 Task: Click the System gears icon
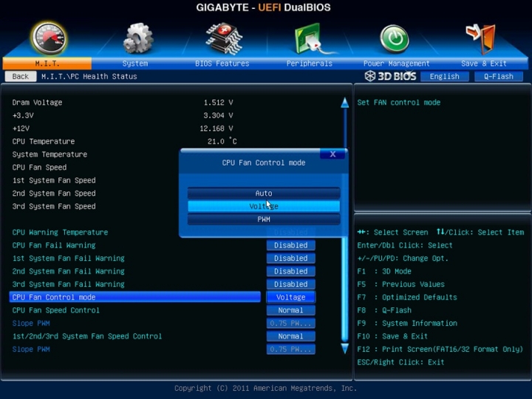(137, 38)
